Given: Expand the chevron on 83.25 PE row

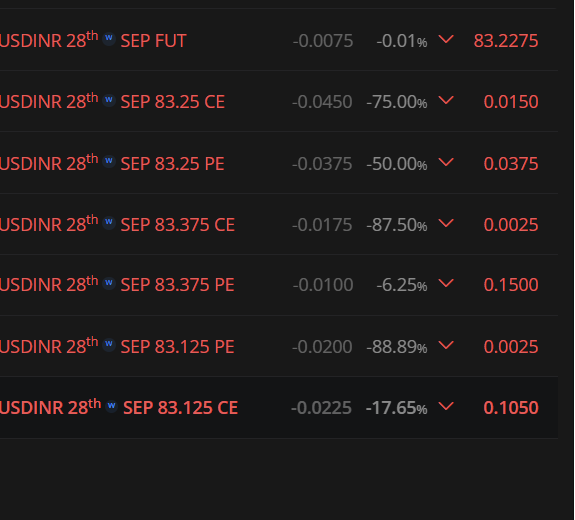Looking at the screenshot, I should coord(446,162).
